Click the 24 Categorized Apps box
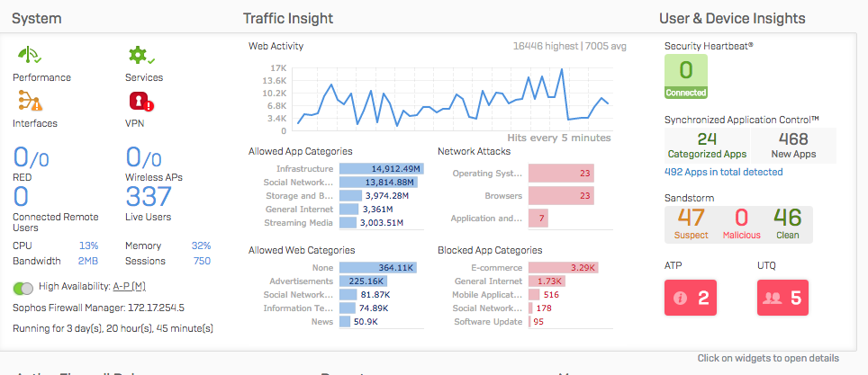Screen dimensions: 868x375 point(707,146)
